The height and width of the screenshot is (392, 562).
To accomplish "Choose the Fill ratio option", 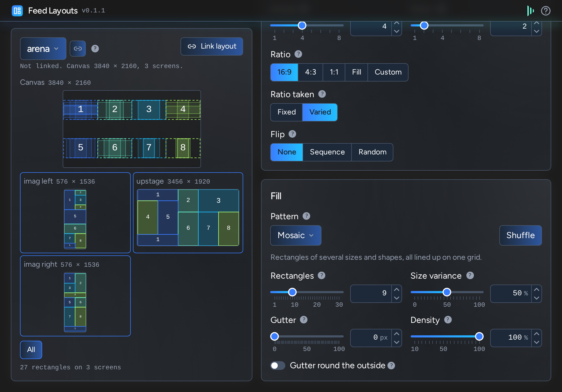I will 356,72.
